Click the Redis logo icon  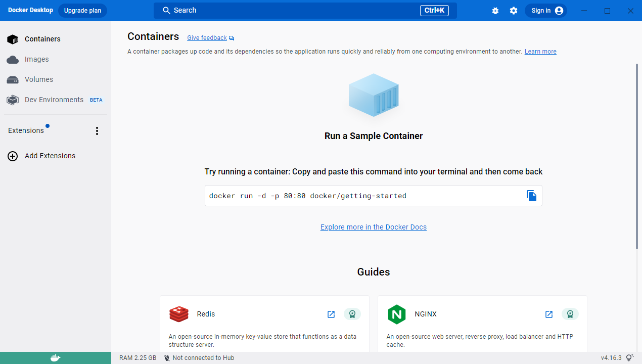[179, 314]
